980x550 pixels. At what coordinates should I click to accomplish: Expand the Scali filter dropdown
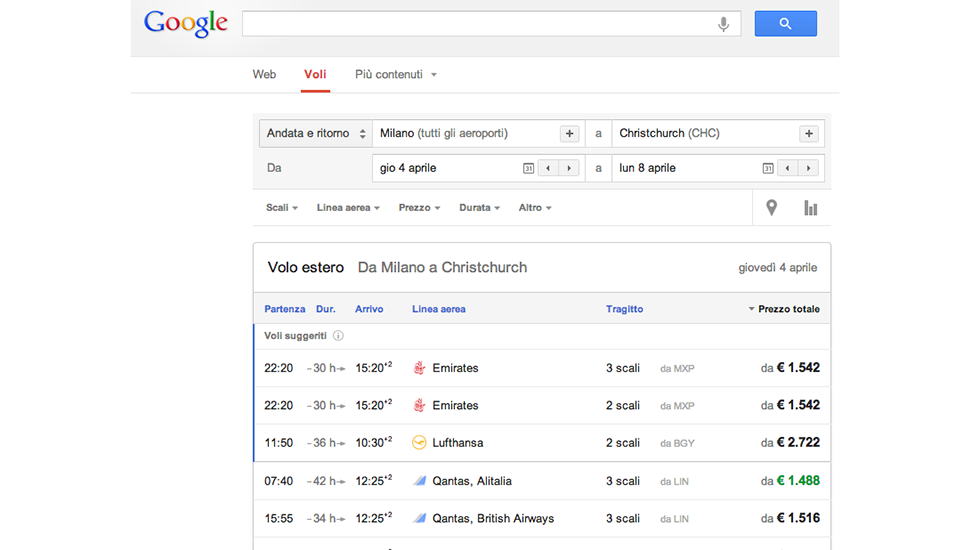tap(282, 208)
